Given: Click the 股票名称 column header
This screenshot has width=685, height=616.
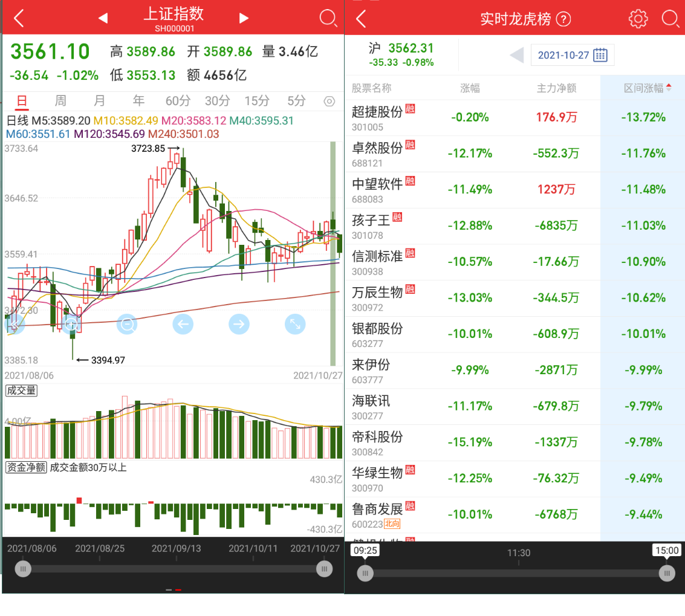Looking at the screenshot, I should [371, 88].
